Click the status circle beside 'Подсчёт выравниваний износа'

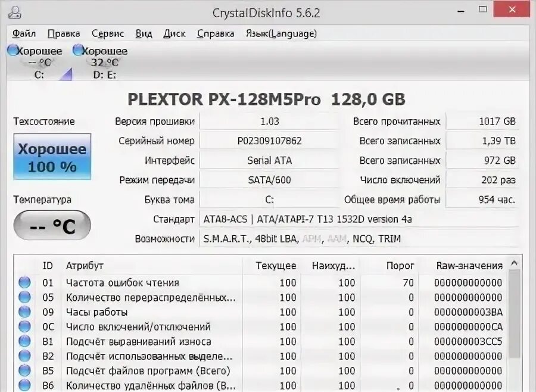click(24, 341)
